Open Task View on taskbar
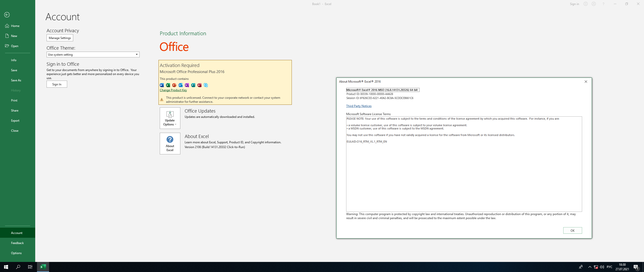 30,267
